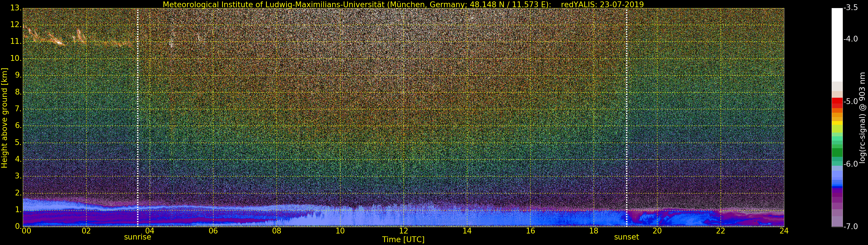Click the 'Height above ground [km]' axis label
Viewport: 868px width, 245px height.
point(4,118)
